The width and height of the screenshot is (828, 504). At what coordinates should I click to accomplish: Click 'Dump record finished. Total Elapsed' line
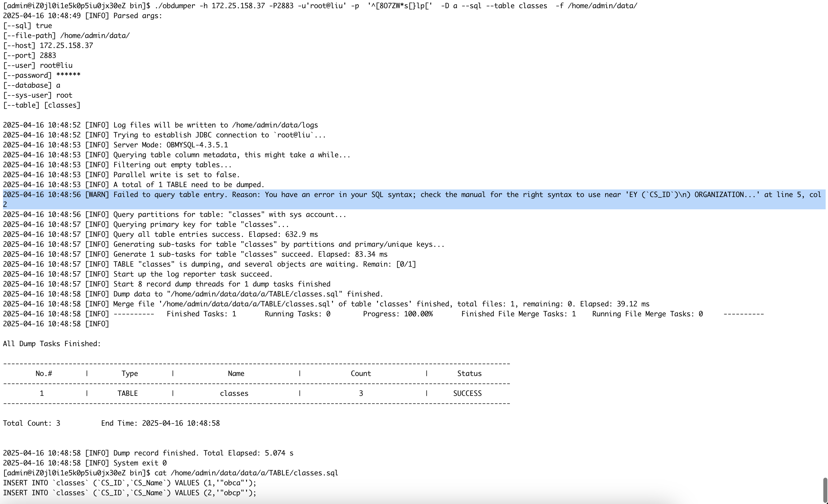click(x=148, y=453)
